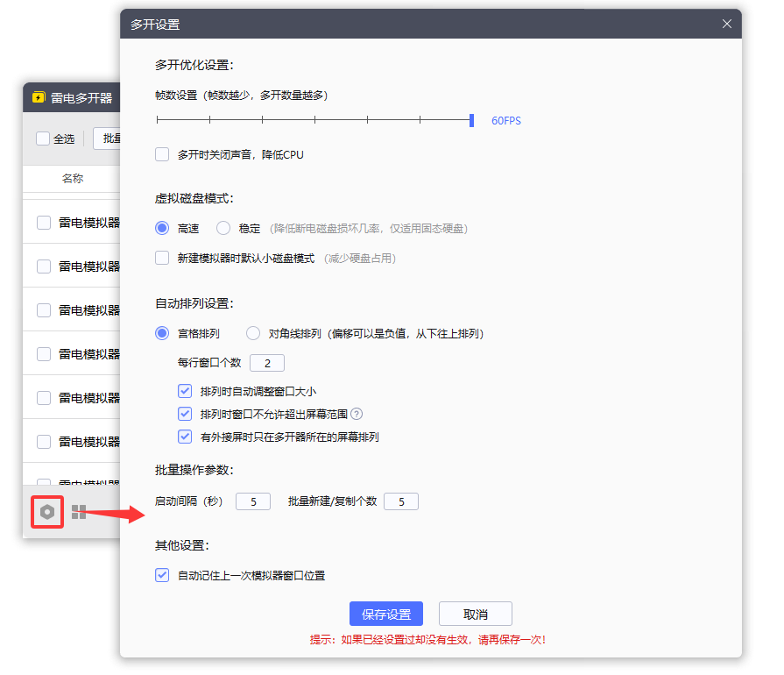Click the 批量操作参数 section heading

tap(194, 469)
